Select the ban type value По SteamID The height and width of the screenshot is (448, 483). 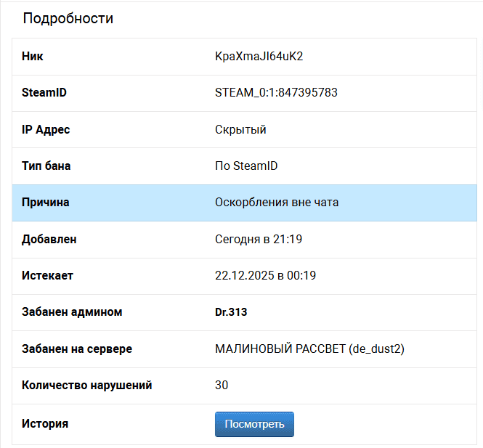click(246, 166)
